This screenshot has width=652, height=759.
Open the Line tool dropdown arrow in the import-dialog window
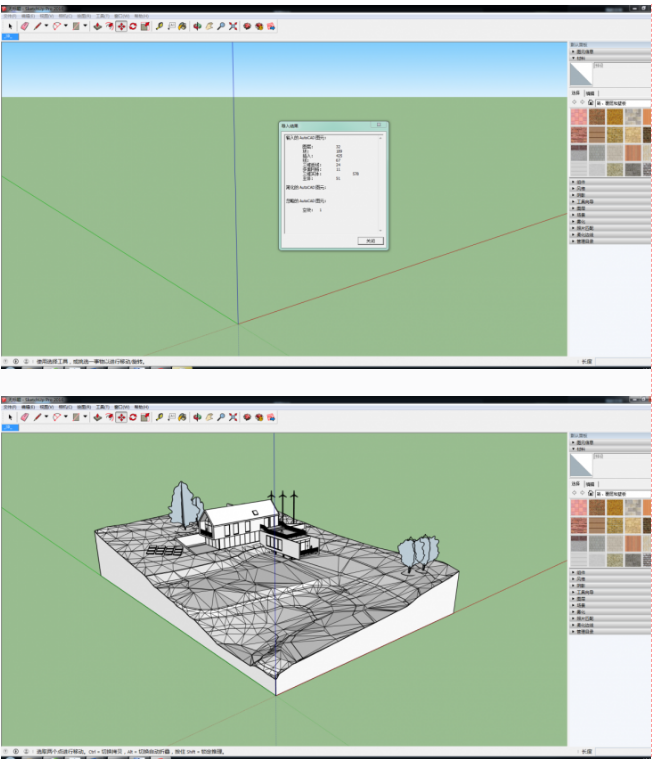point(46,26)
